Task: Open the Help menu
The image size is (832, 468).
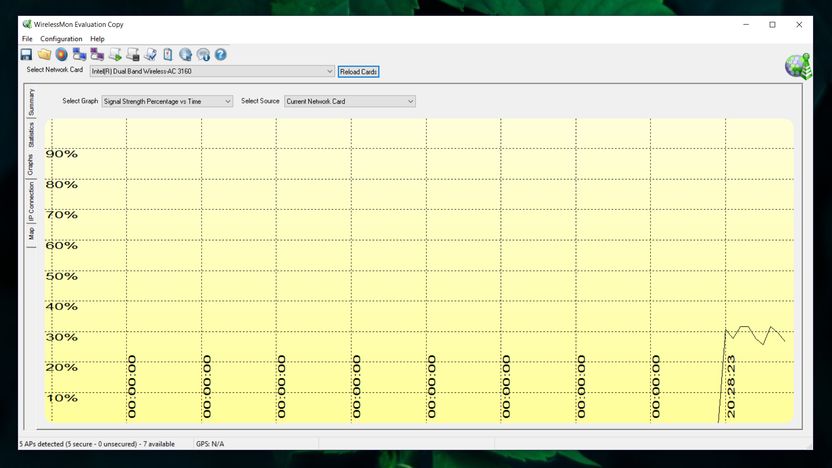Action: 97,39
